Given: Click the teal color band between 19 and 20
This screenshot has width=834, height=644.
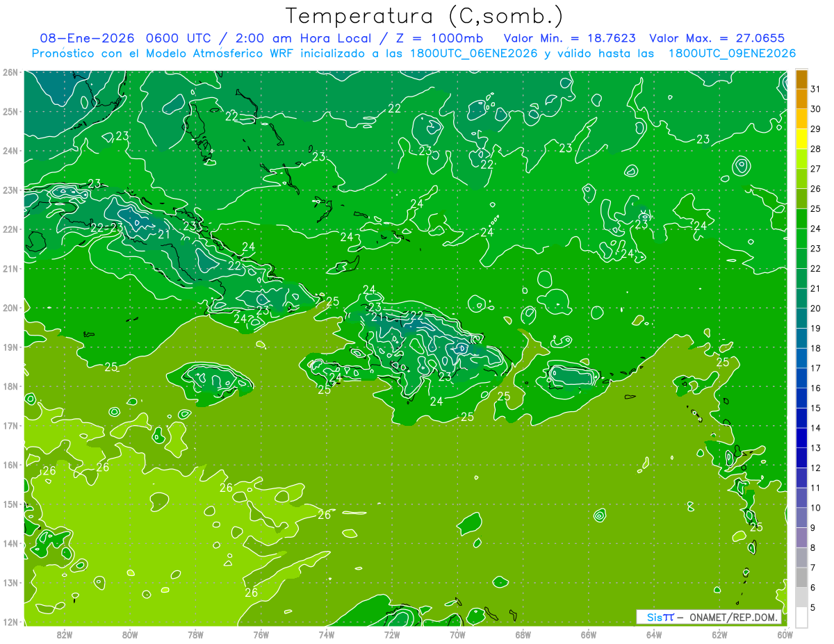Looking at the screenshot, I should click(x=801, y=318).
